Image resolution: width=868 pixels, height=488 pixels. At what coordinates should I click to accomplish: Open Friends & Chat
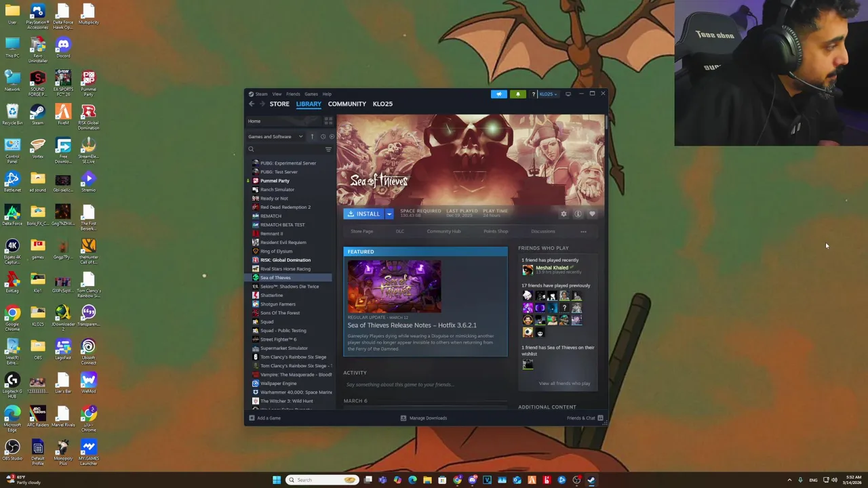pyautogui.click(x=585, y=418)
